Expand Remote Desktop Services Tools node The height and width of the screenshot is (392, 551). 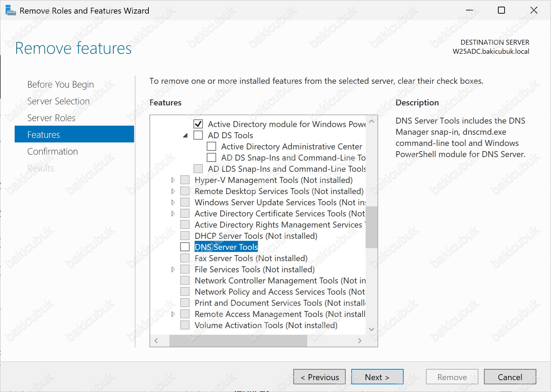point(173,191)
